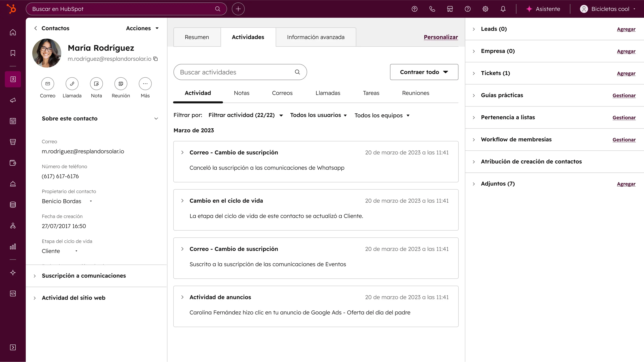Open the Benicio Bordas owner dropdown
The height and width of the screenshot is (362, 644).
tap(67, 201)
